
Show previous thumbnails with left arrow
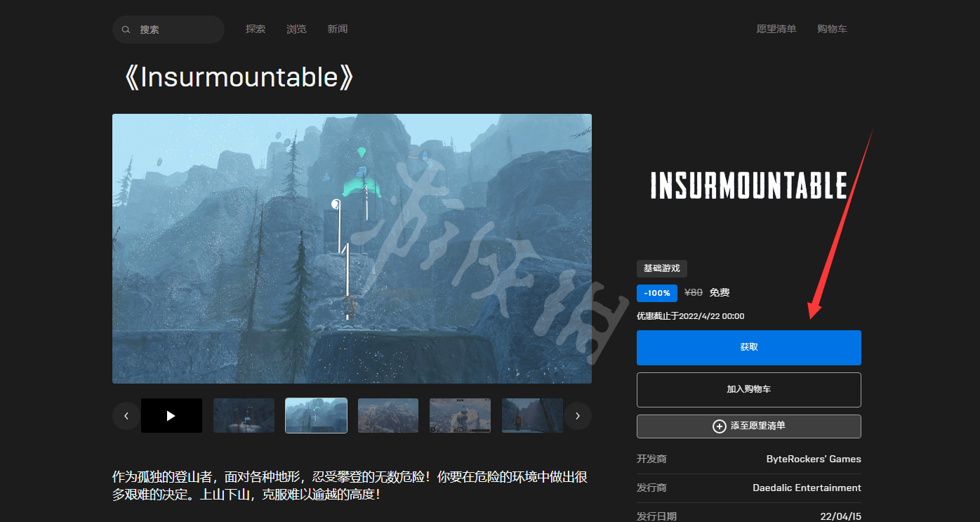tap(126, 416)
